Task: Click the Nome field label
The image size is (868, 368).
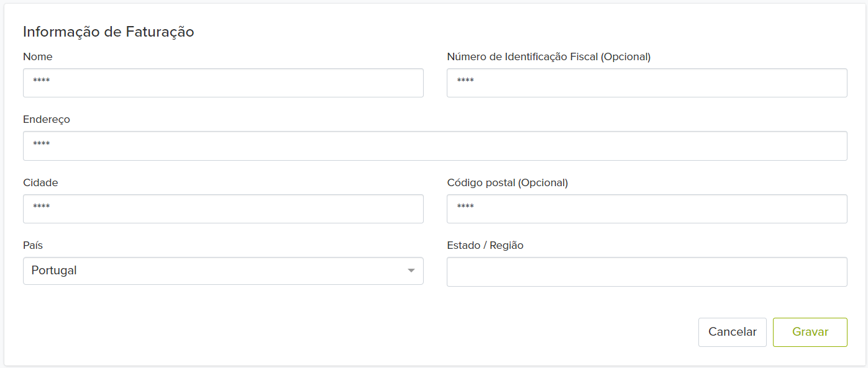Action: 38,56
